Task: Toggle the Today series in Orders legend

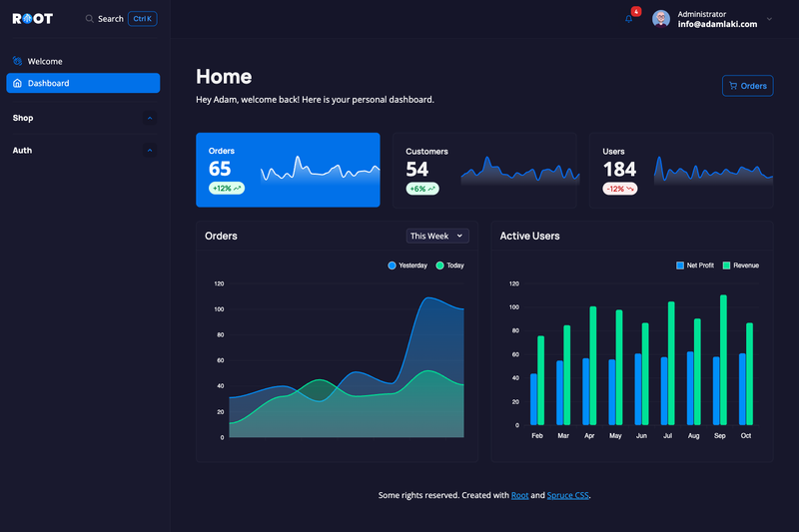Action: (450, 266)
